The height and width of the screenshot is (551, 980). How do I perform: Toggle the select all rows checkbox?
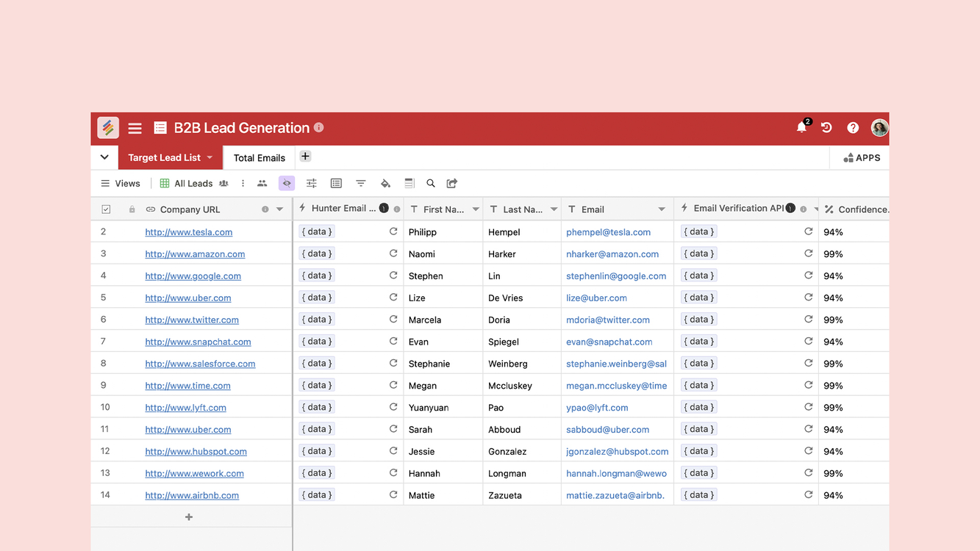(106, 209)
